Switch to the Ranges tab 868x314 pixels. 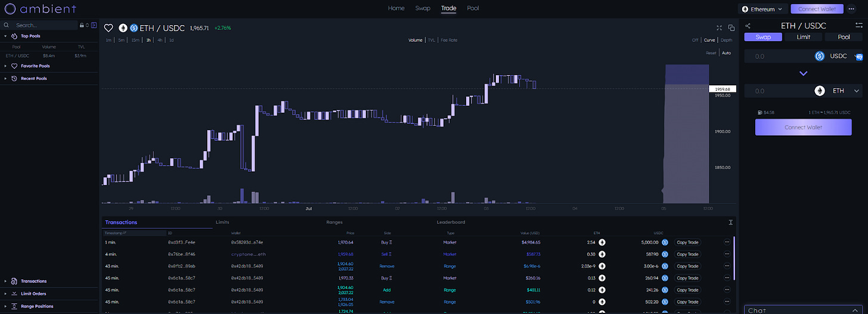[334, 222]
